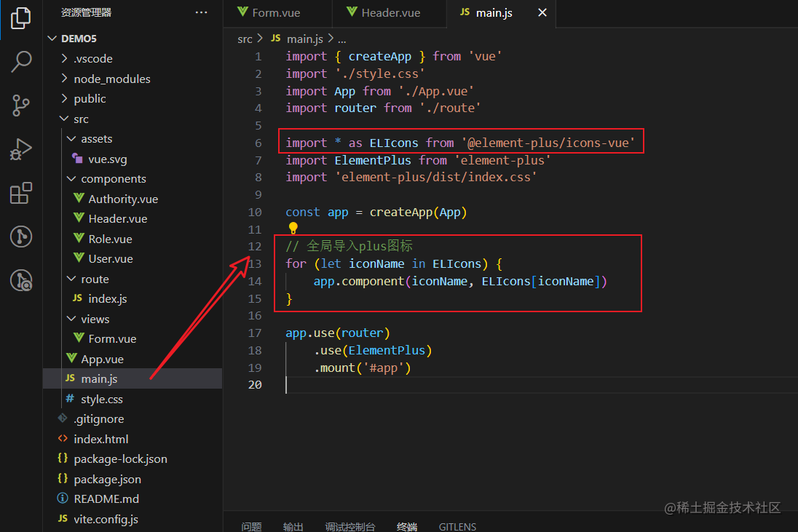This screenshot has width=798, height=532.
Task: Open the Search view icon
Action: (x=21, y=62)
